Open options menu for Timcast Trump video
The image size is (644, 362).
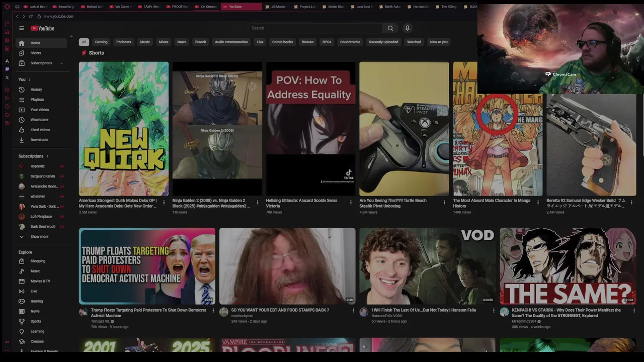[x=213, y=311]
